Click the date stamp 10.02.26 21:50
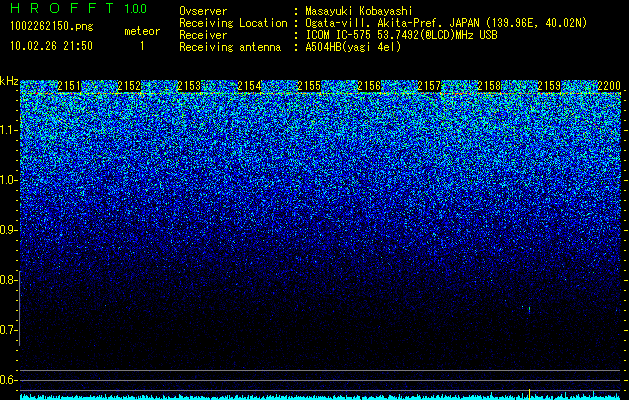Image resolution: width=629 pixels, height=400 pixels. click(51, 46)
